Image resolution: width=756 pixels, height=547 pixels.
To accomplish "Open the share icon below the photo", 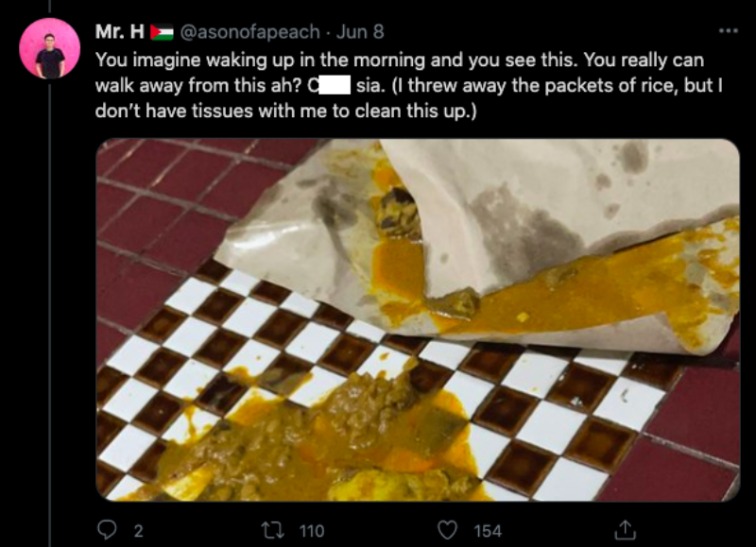I will (x=625, y=530).
